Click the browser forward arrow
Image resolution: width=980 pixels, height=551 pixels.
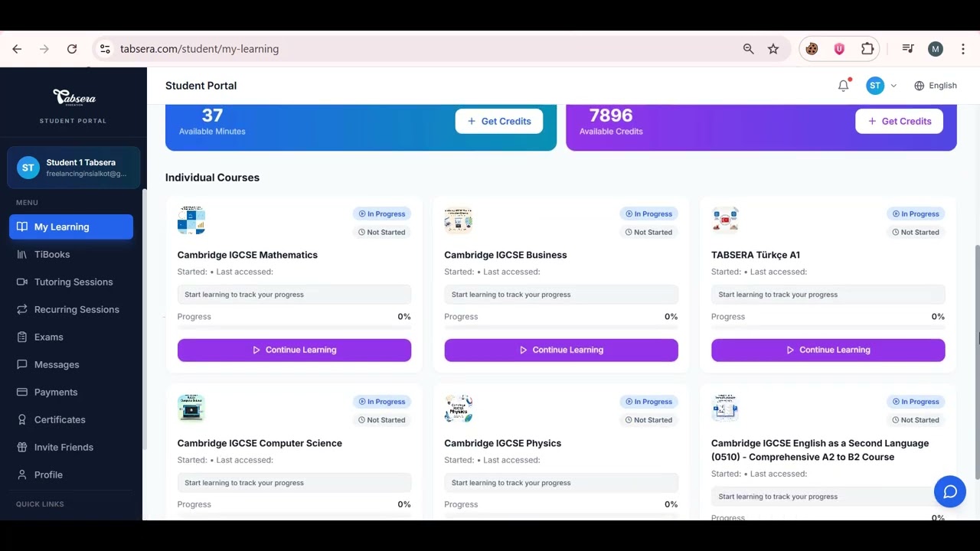point(44,49)
